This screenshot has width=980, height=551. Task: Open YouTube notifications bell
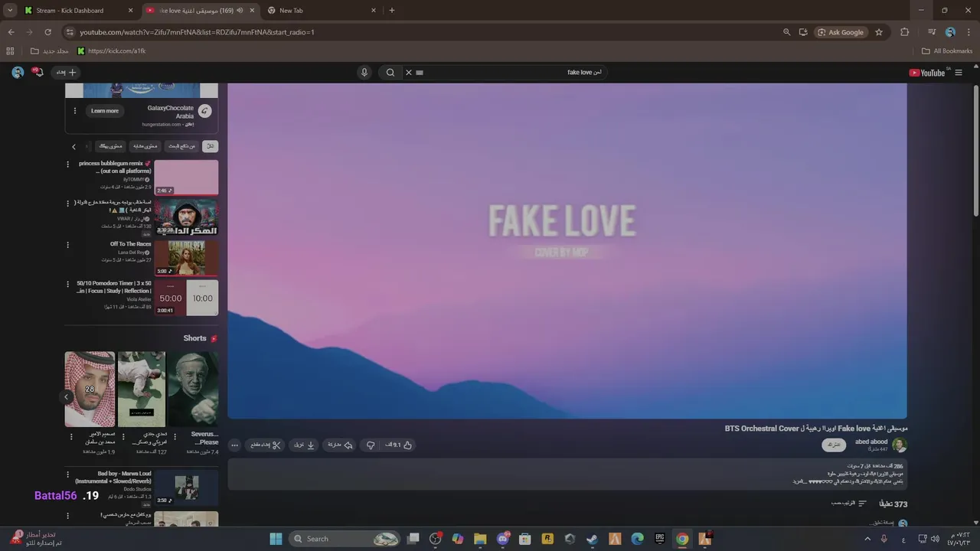click(x=38, y=72)
